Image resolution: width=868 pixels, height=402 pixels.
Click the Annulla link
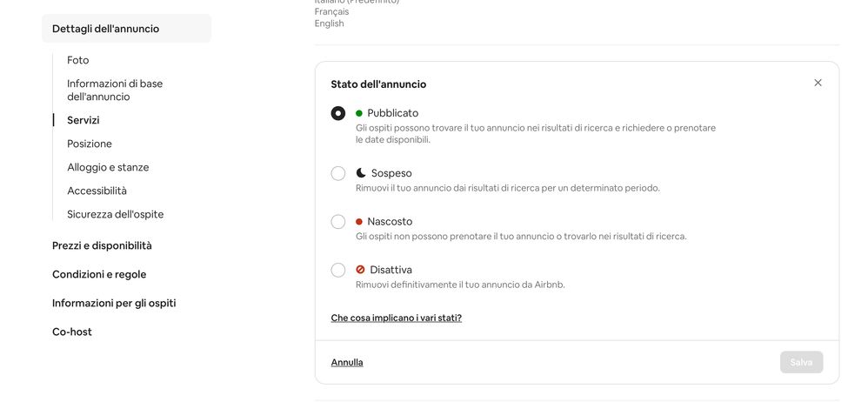point(347,362)
